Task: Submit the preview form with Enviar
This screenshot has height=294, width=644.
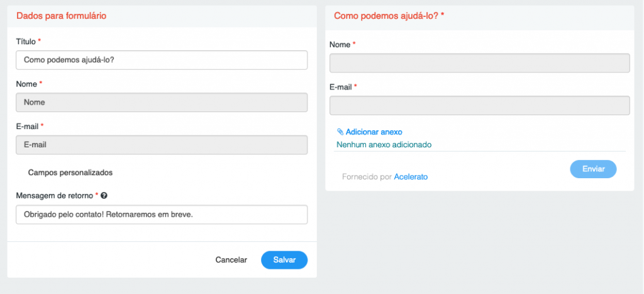Action: [593, 169]
